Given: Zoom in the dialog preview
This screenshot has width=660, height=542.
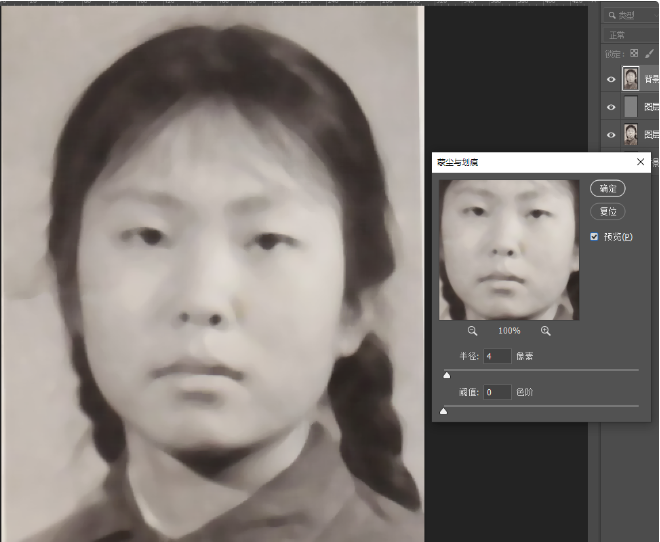Looking at the screenshot, I should pyautogui.click(x=546, y=331).
